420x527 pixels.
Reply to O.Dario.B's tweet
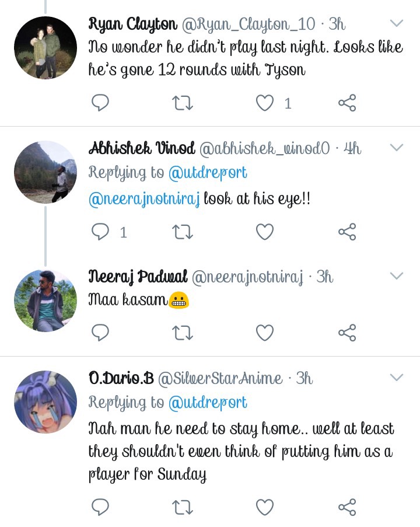click(101, 507)
